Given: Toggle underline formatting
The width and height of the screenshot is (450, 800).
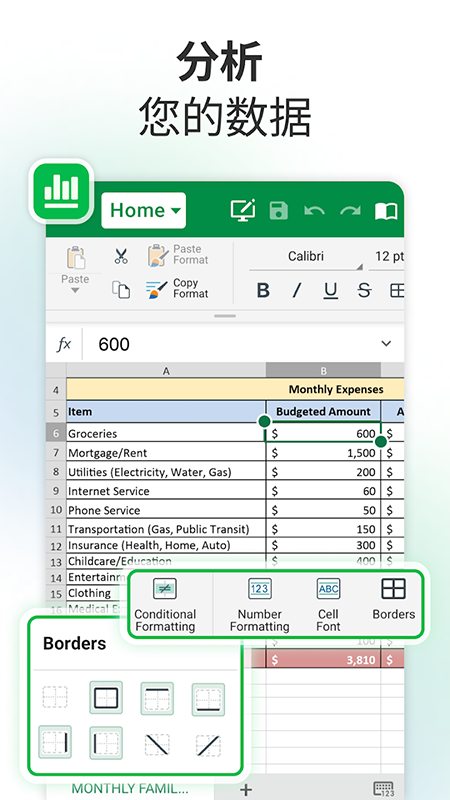Looking at the screenshot, I should [x=331, y=290].
